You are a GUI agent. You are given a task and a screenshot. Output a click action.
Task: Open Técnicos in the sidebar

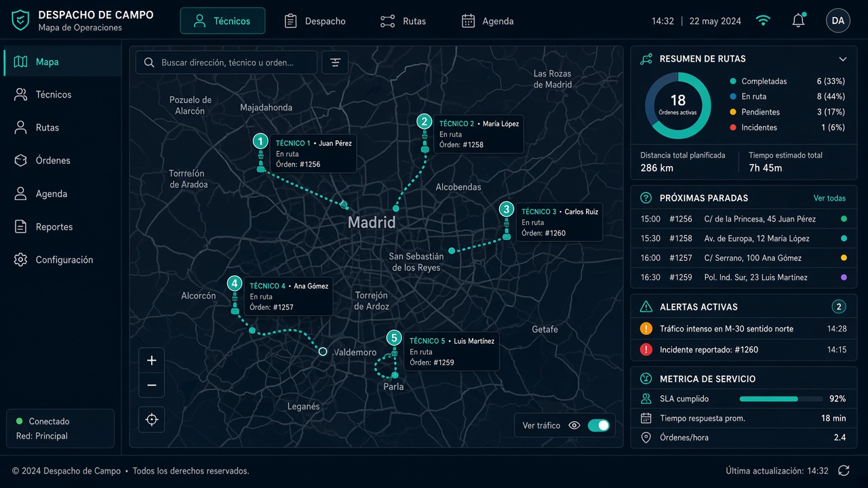tap(62, 95)
